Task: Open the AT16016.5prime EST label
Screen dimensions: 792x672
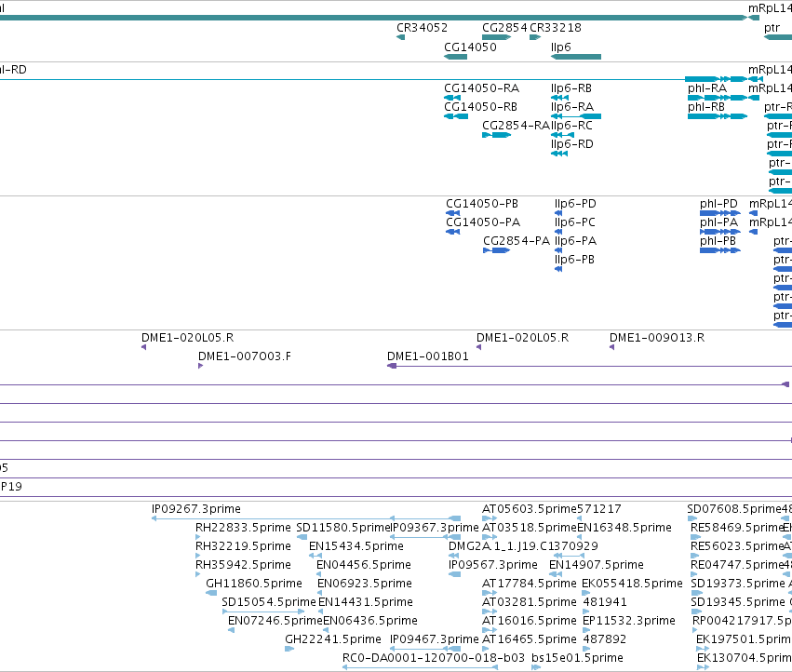Action: (x=529, y=622)
